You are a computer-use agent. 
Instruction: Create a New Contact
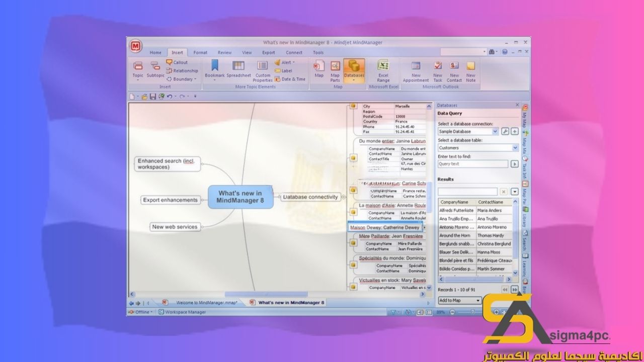(x=454, y=71)
